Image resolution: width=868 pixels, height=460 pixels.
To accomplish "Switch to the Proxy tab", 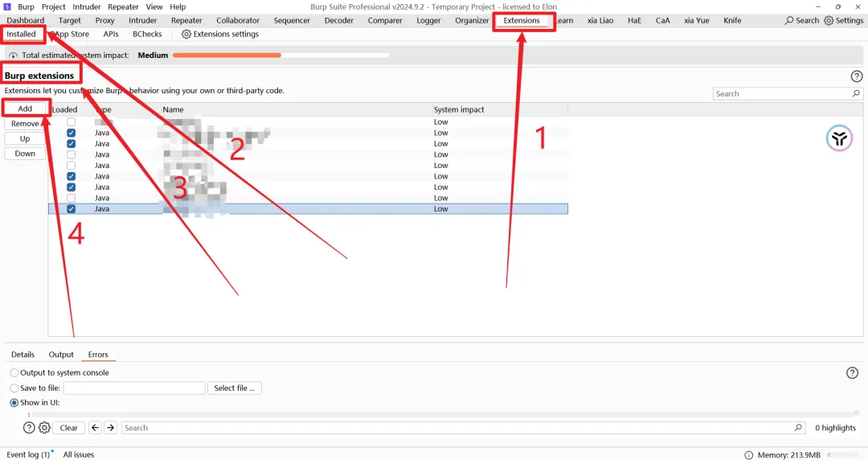I will coord(104,20).
